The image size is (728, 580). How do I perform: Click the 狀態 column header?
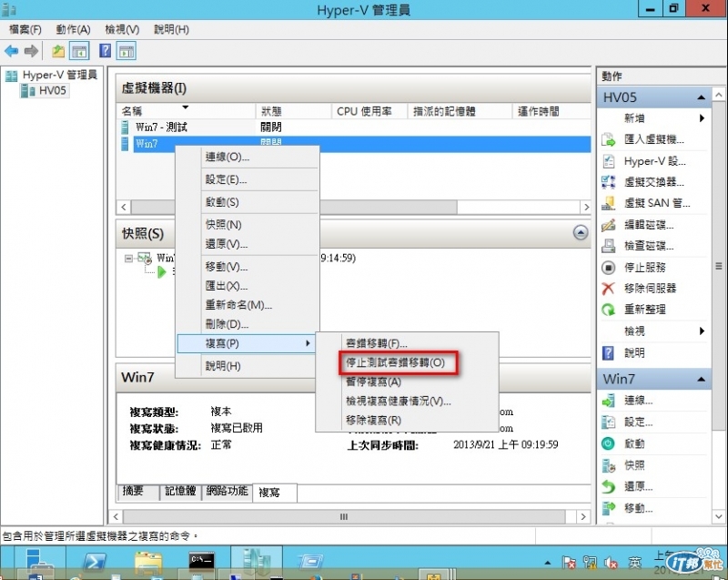pos(293,111)
